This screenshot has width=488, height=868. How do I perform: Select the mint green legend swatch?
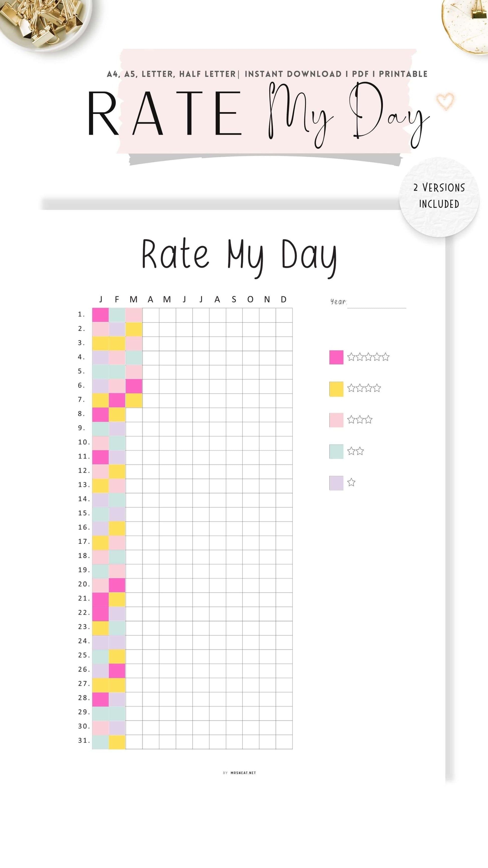336,451
